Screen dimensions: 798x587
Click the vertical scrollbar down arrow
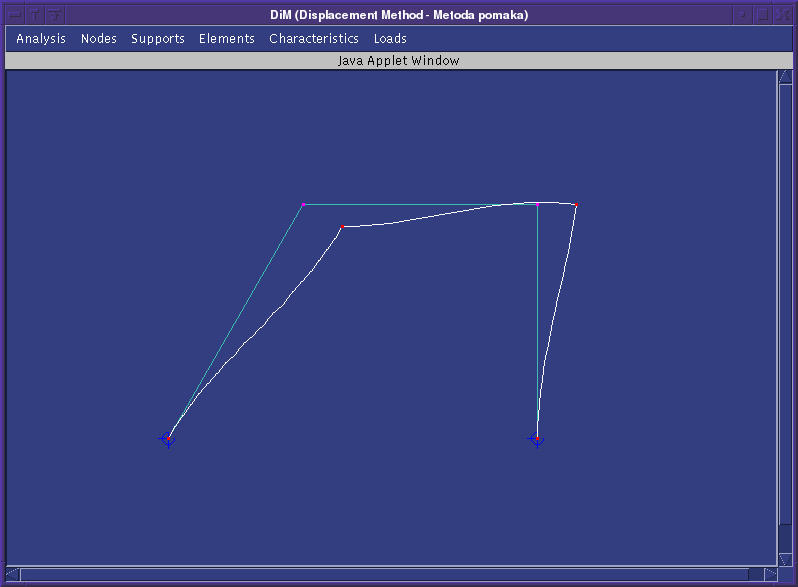click(x=785, y=559)
